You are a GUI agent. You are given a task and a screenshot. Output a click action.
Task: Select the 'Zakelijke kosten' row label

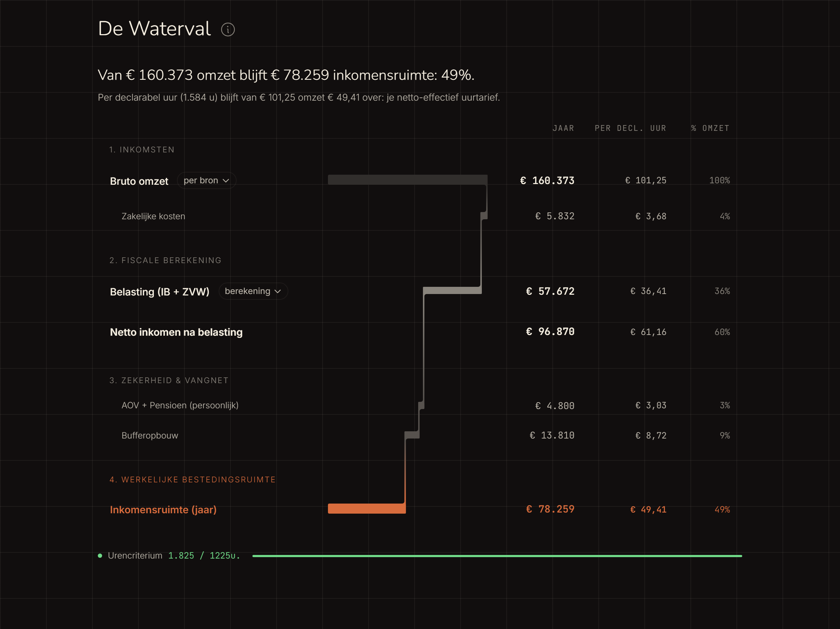click(x=154, y=216)
